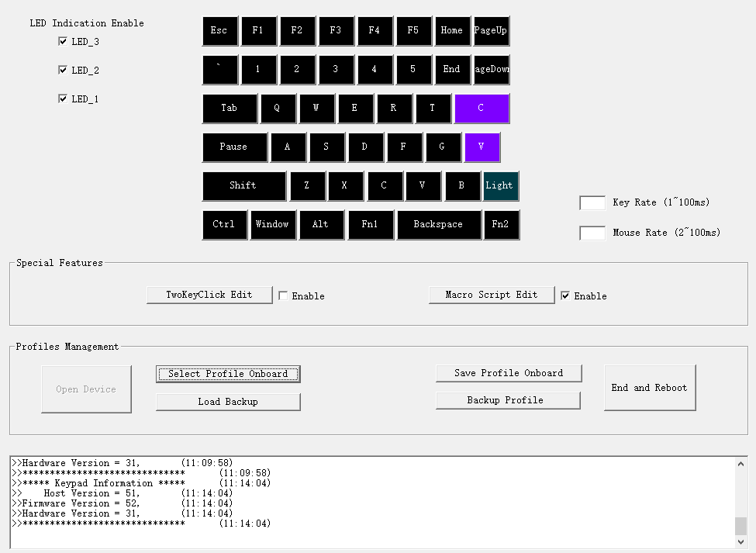Click the backtick key button
This screenshot has width=756, height=553.
220,70
